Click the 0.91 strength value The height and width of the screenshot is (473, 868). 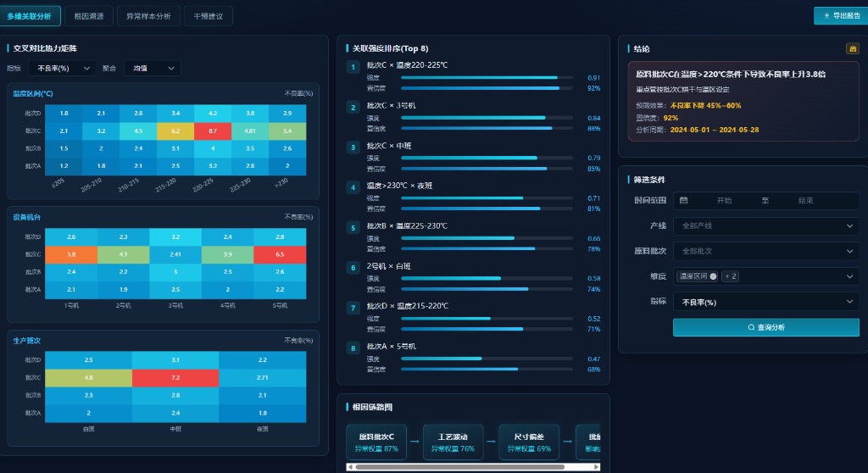coord(593,78)
